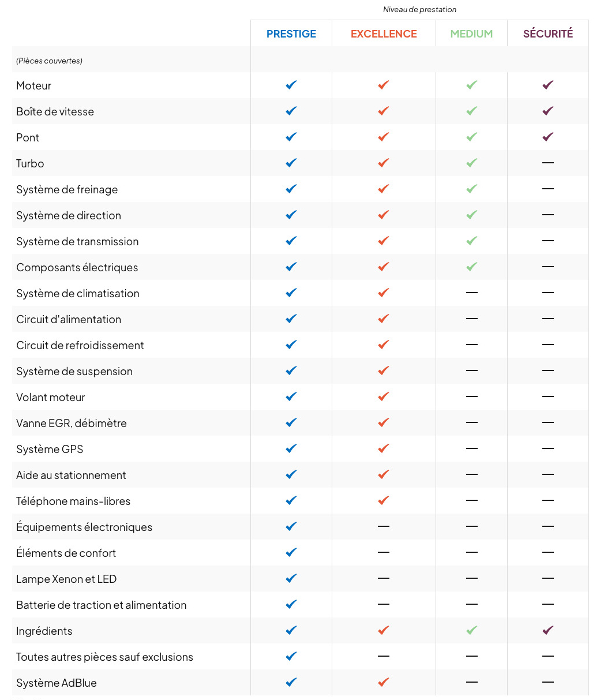604x700 pixels.
Task: Click the Système de freinage row label
Action: point(67,189)
